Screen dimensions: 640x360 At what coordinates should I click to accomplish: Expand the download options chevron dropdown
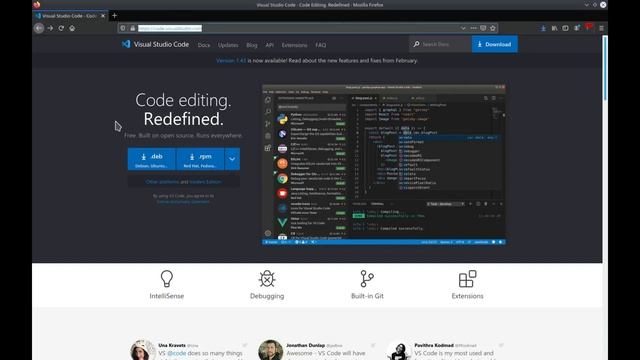(232, 159)
